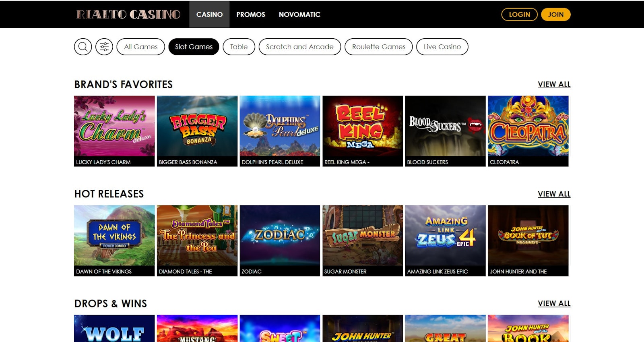
Task: View all Brand's Favorites games
Action: pos(554,84)
